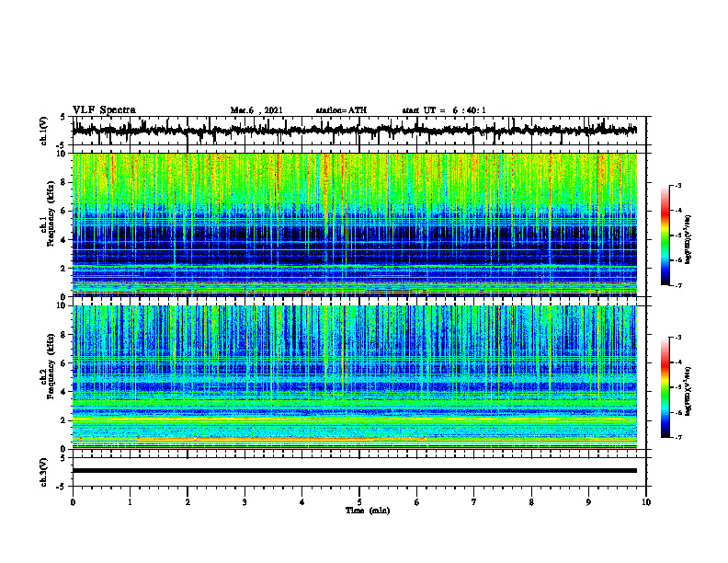Click the "ch.1(V)" waveform axis label

click(43, 131)
